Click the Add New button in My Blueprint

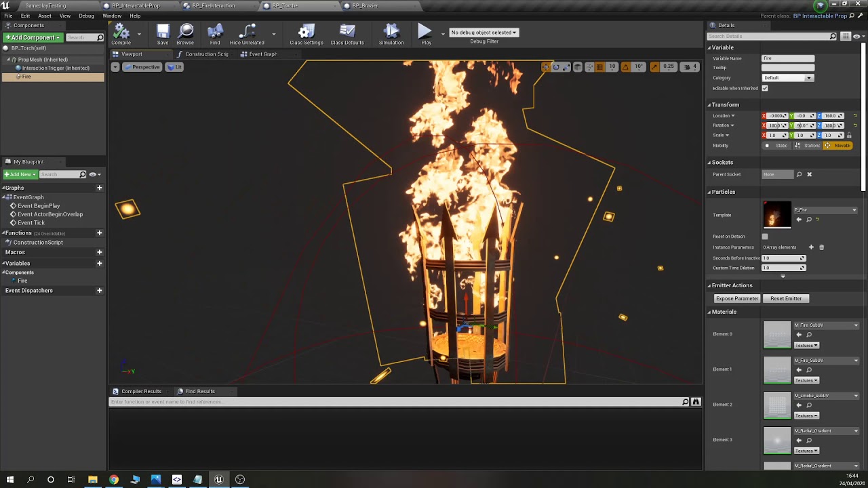click(20, 174)
